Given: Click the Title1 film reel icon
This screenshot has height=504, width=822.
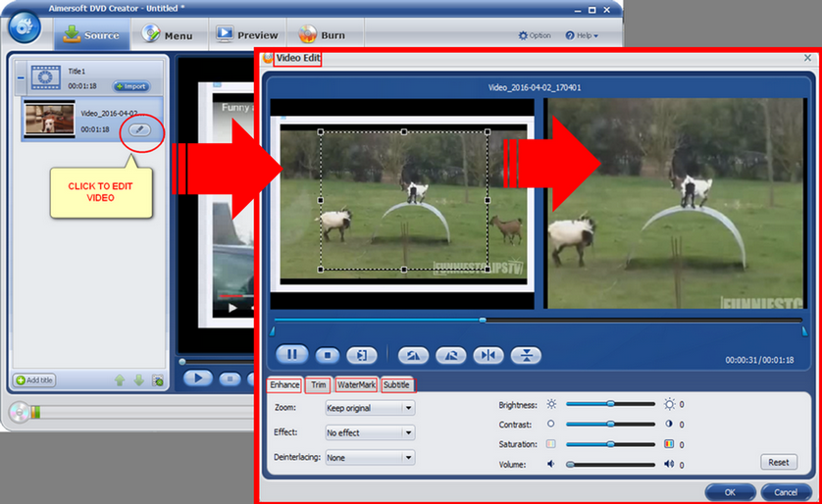Looking at the screenshot, I should click(x=45, y=77).
